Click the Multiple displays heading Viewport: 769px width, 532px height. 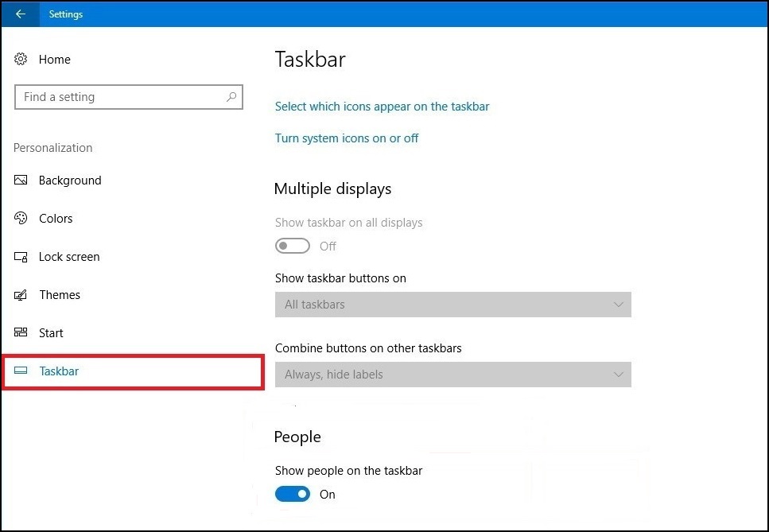coord(332,188)
